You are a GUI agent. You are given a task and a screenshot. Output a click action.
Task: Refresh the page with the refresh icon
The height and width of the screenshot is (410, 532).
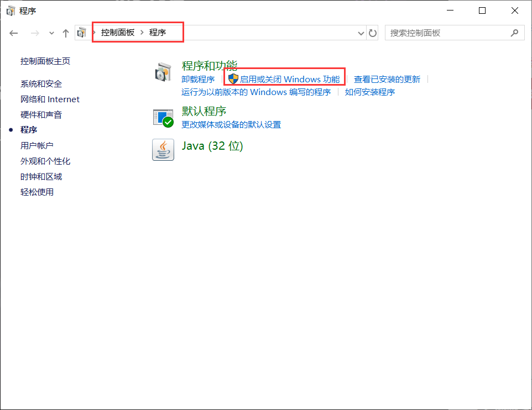pos(373,33)
